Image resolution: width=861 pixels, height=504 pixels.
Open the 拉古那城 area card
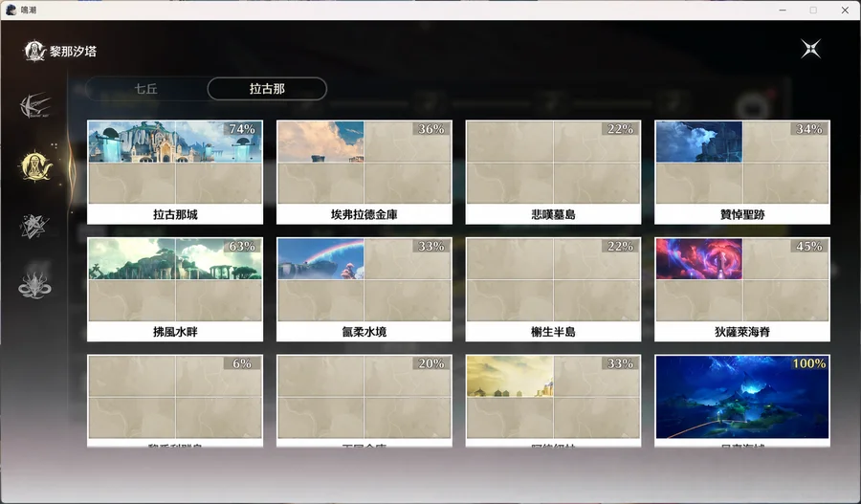click(x=175, y=172)
